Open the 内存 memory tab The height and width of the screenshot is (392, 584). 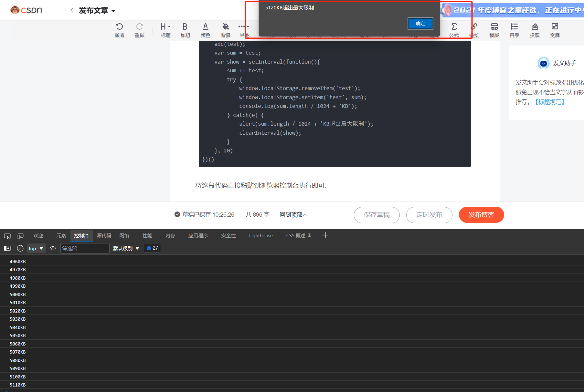tap(170, 236)
